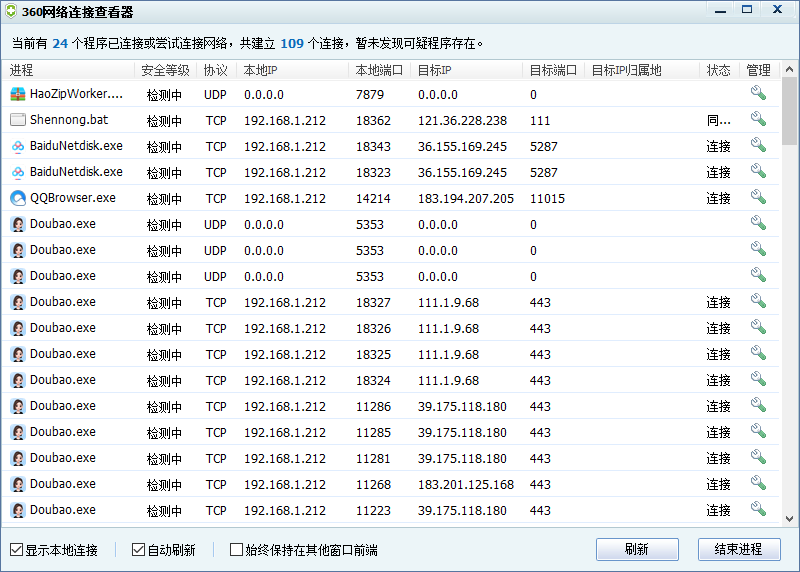
Task: Click manage icon for Doubao port 11286
Action: pos(758,405)
